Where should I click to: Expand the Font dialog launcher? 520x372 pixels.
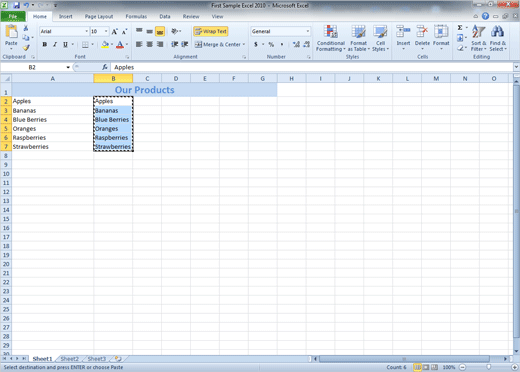pos(127,57)
